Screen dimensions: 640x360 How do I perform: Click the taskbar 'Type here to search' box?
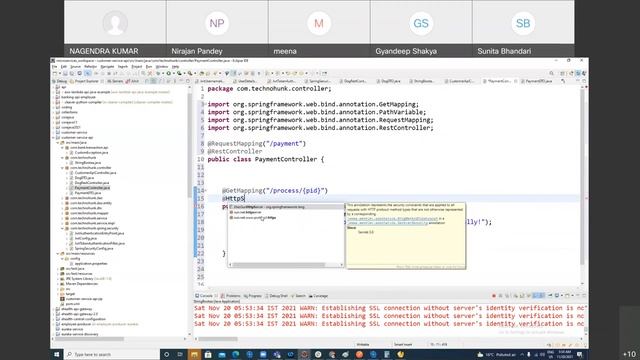(x=111, y=354)
